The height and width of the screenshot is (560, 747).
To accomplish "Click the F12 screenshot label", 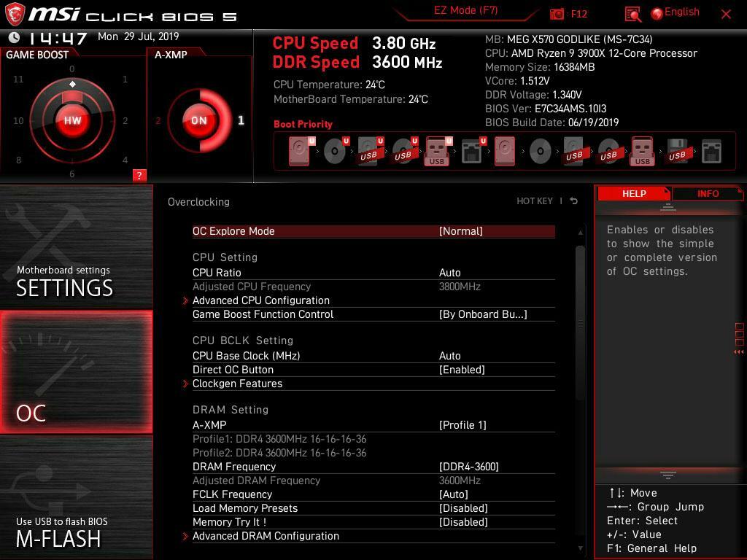I will click(x=578, y=14).
